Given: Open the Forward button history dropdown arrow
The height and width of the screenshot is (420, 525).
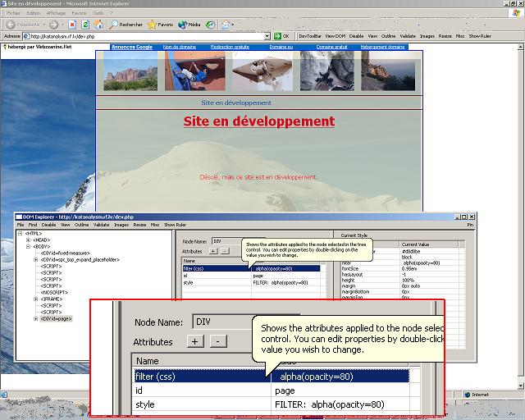Looking at the screenshot, I should tap(62, 25).
